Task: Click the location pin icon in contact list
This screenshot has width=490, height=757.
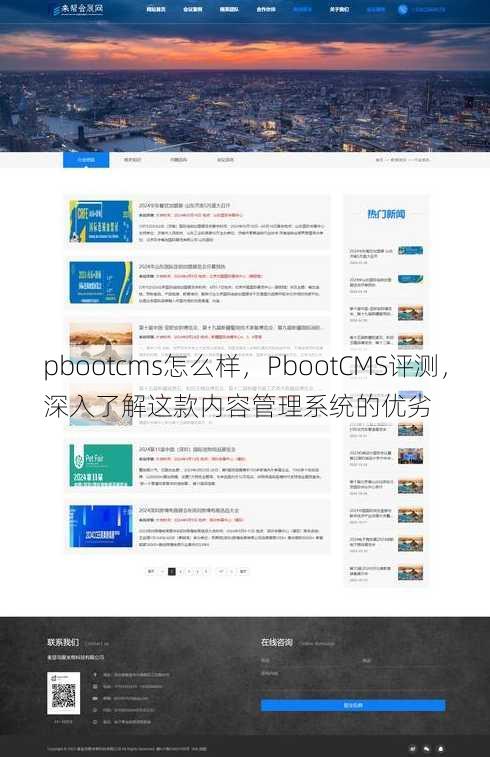Action: pos(95,674)
